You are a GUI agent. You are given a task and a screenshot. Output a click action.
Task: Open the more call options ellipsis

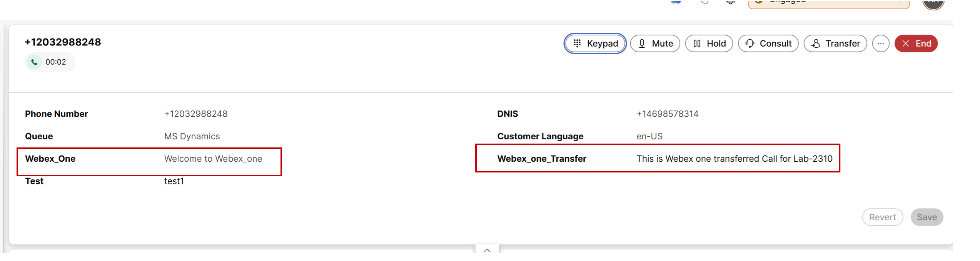coord(881,43)
